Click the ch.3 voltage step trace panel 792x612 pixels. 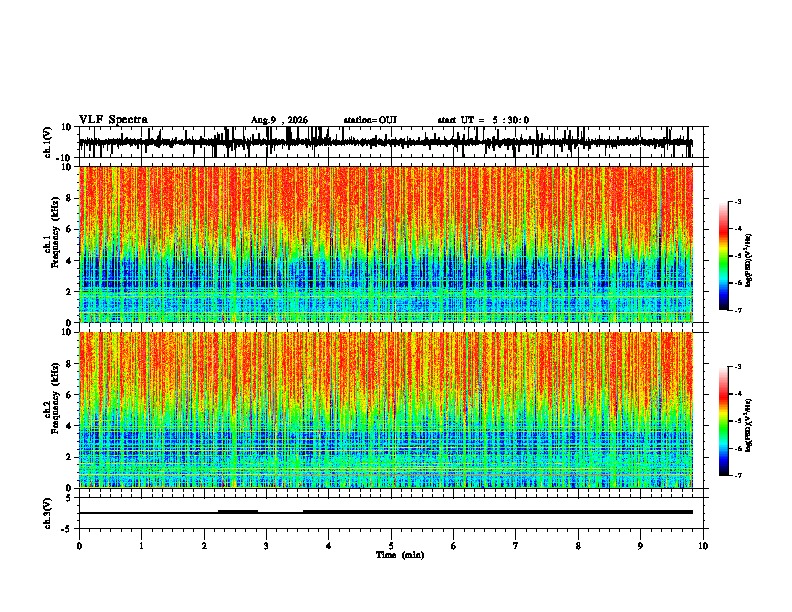click(391, 513)
